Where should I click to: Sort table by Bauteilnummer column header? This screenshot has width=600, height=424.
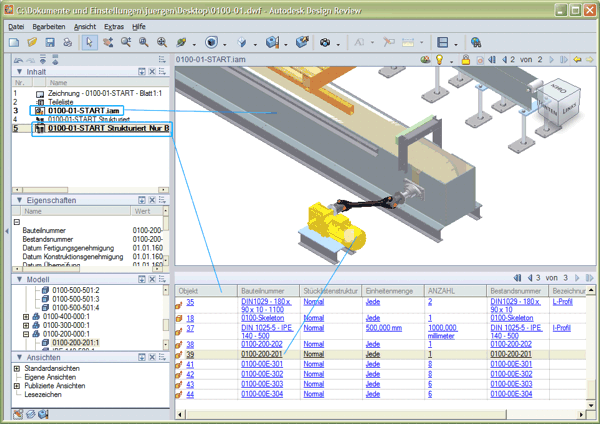(x=268, y=291)
